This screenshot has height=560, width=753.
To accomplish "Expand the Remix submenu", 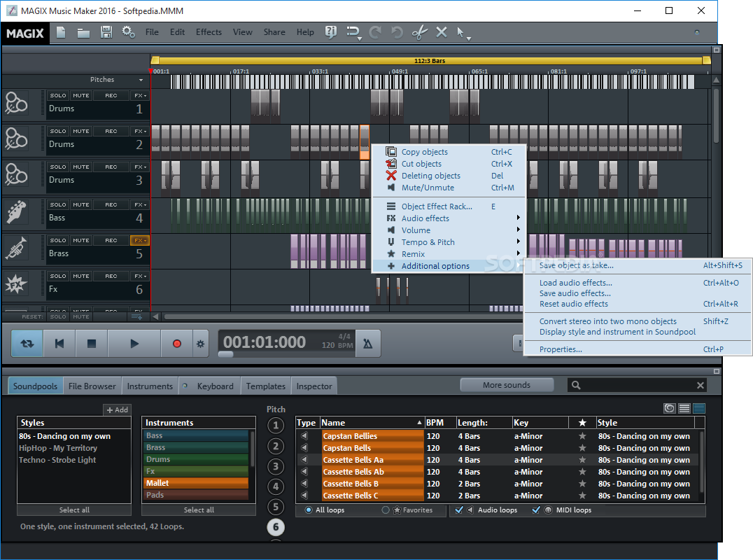I will click(x=449, y=254).
